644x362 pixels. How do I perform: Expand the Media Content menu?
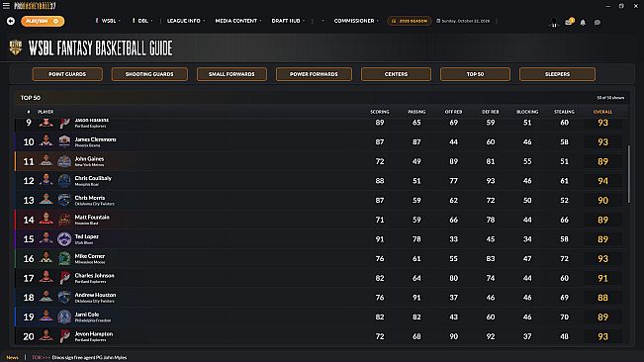[238, 21]
